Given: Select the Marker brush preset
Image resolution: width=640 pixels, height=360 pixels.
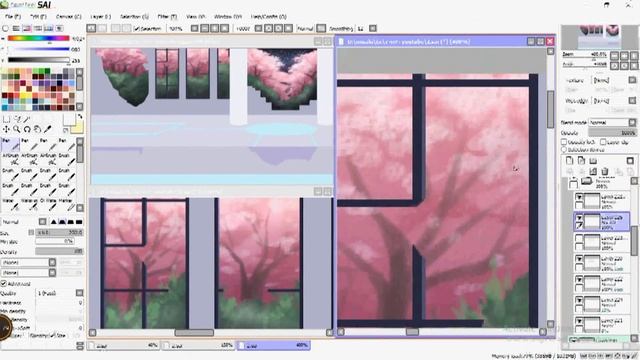Looking at the screenshot, I should 67,204.
